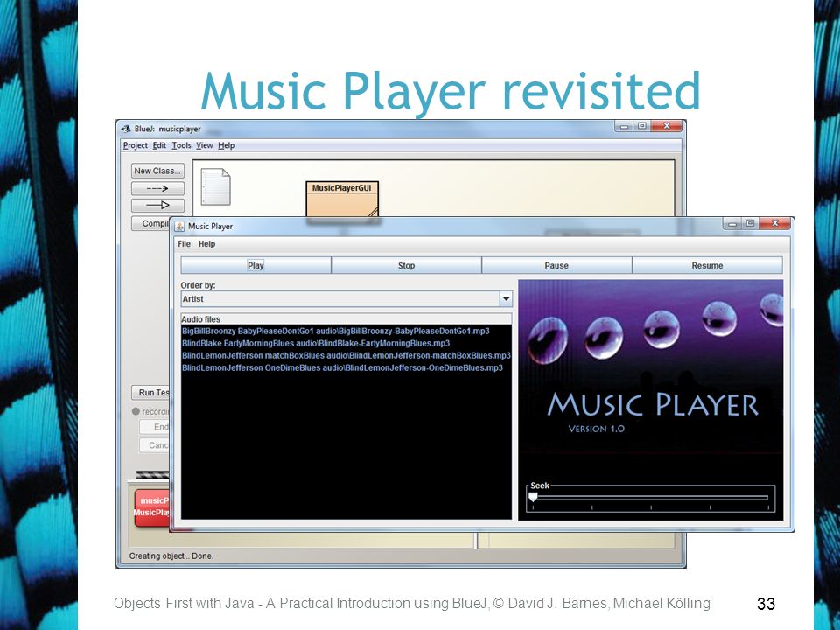The height and width of the screenshot is (630, 840).
Task: Select BlindLemonJefferson OneDimeBlues audio file
Action: [342, 368]
